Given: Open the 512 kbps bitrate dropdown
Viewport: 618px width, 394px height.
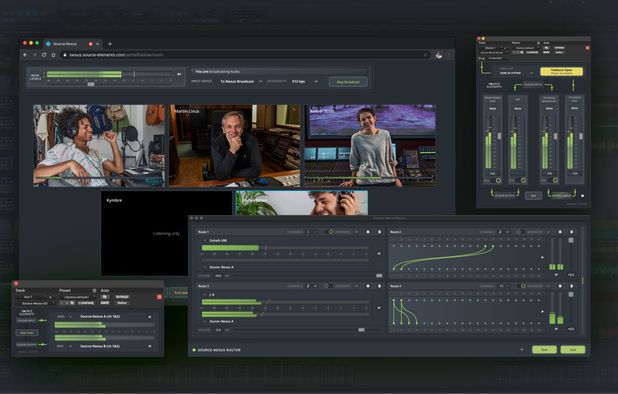Looking at the screenshot, I should (x=305, y=82).
